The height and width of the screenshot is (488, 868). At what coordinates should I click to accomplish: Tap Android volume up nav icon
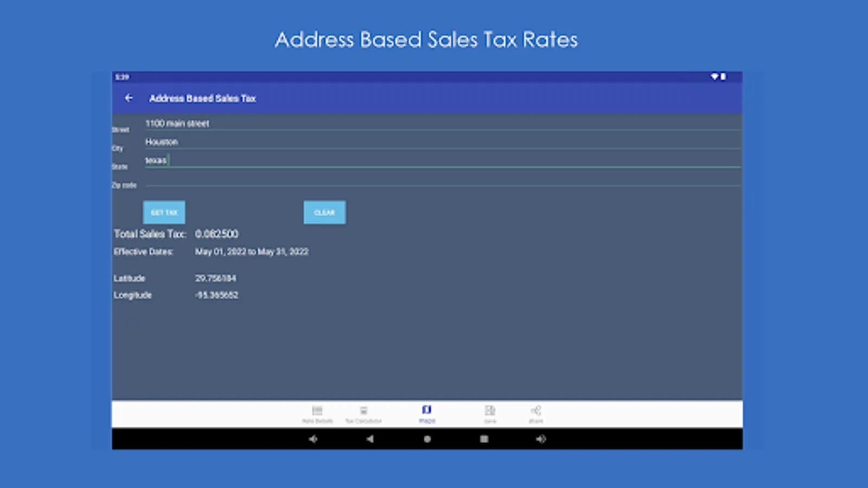coord(541,439)
